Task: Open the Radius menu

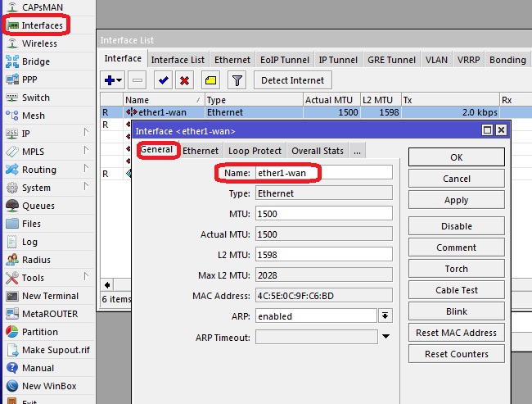Action: point(36,260)
